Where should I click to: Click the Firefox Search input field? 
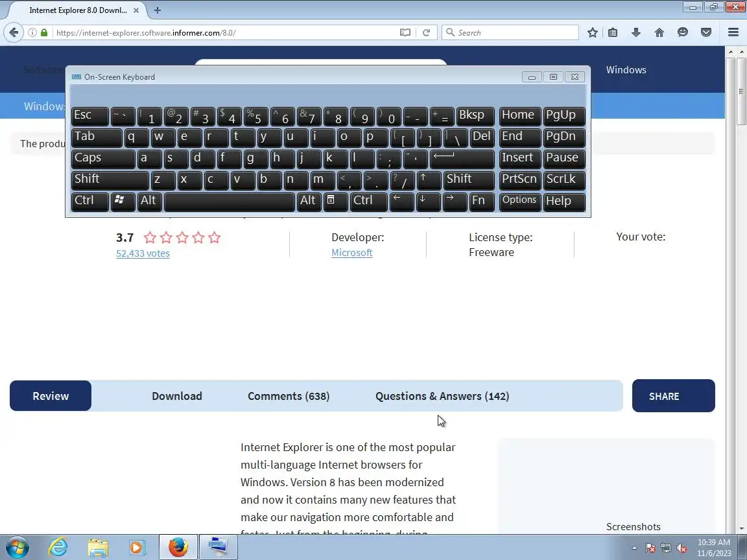tap(511, 32)
